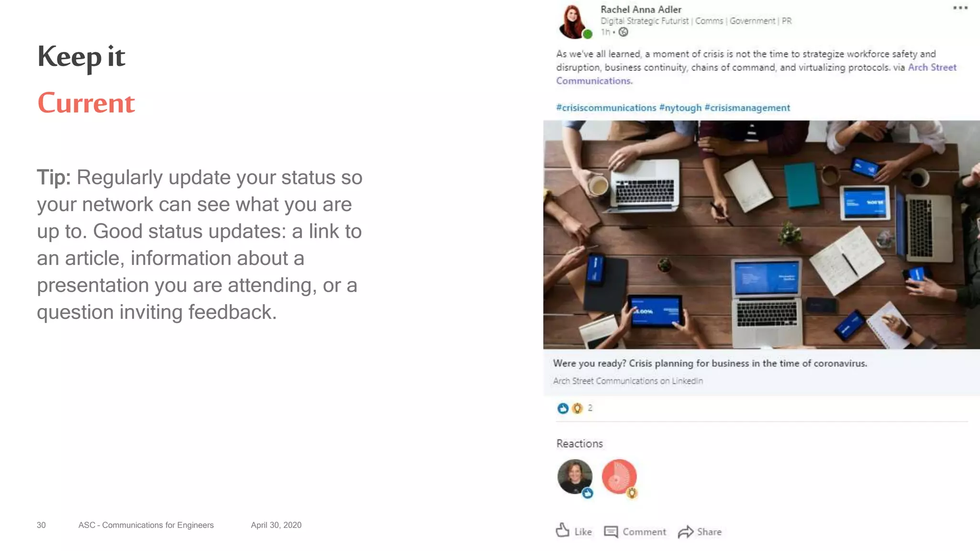Image resolution: width=980 pixels, height=551 pixels.
Task: Click the globe visibility icon beside 1h
Action: [623, 32]
